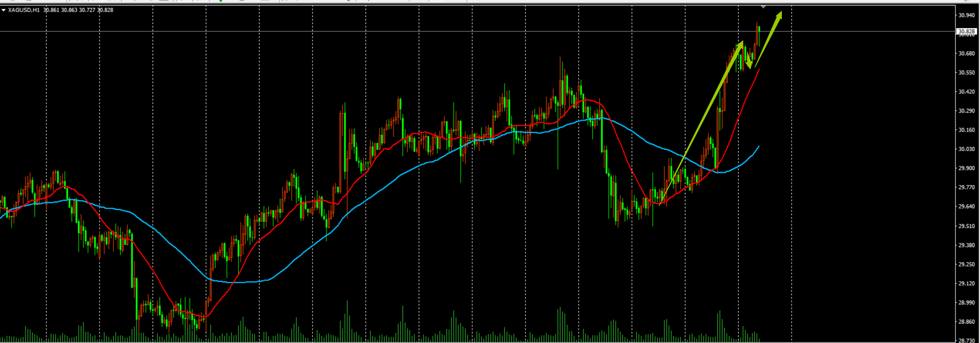Viewport: 980px width, 343px height.
Task: Click the 30.290 price axis label
Action: point(967,111)
